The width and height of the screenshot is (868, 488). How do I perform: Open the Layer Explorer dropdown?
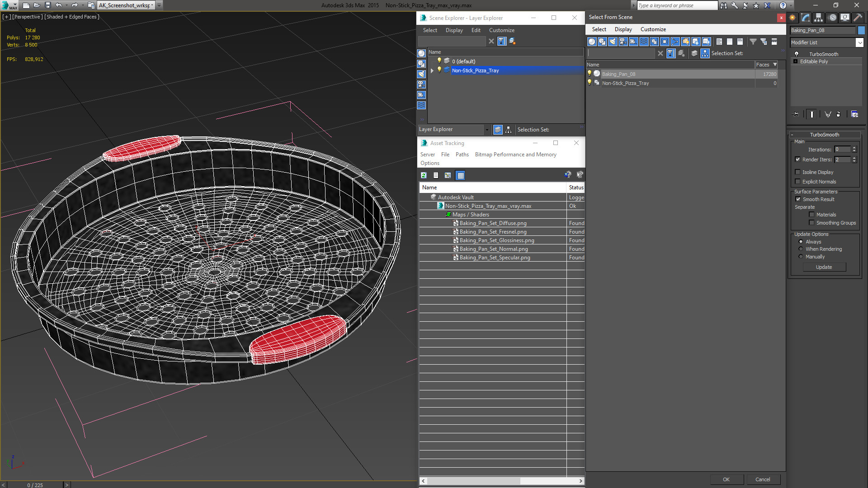tap(487, 130)
